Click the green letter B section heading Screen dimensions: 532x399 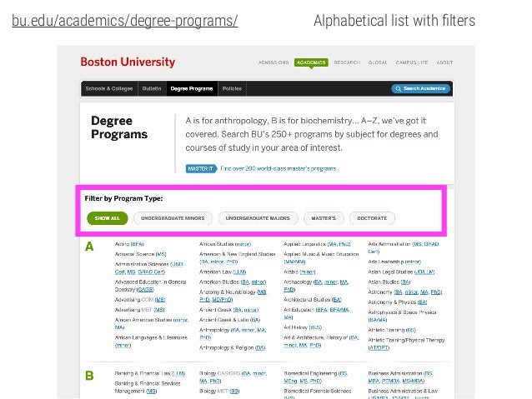click(89, 376)
